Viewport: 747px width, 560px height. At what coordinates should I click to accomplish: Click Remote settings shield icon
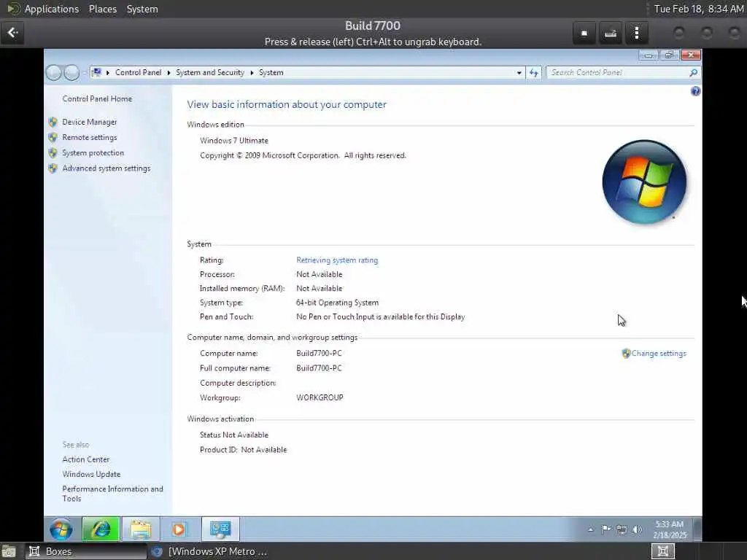(x=53, y=138)
